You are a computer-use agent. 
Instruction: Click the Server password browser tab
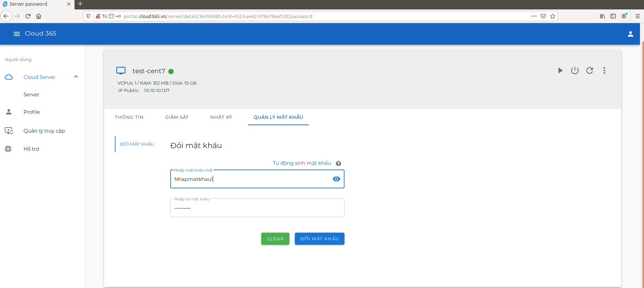pyautogui.click(x=37, y=4)
